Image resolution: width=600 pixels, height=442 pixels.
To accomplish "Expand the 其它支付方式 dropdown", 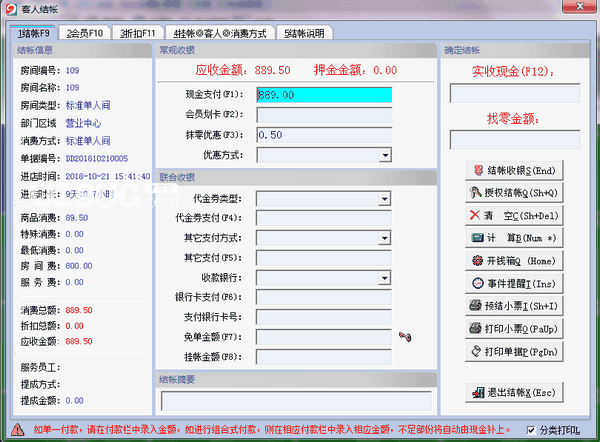I will [385, 238].
